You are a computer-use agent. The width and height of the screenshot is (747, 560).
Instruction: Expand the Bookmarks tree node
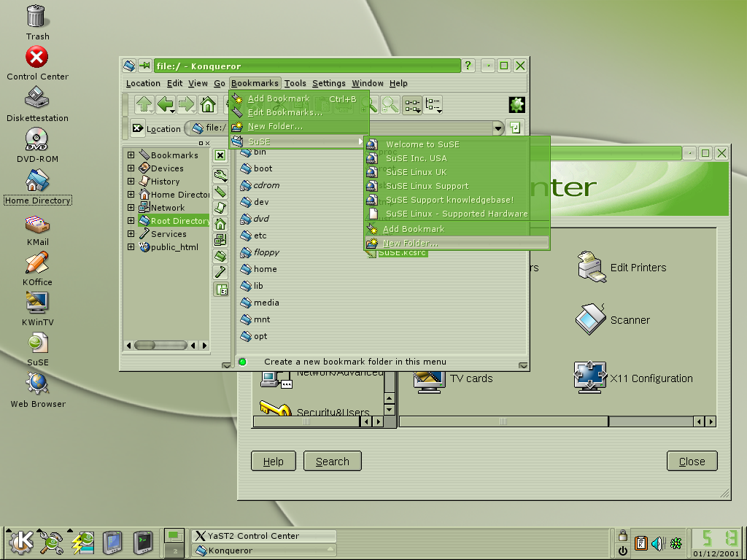(x=131, y=155)
